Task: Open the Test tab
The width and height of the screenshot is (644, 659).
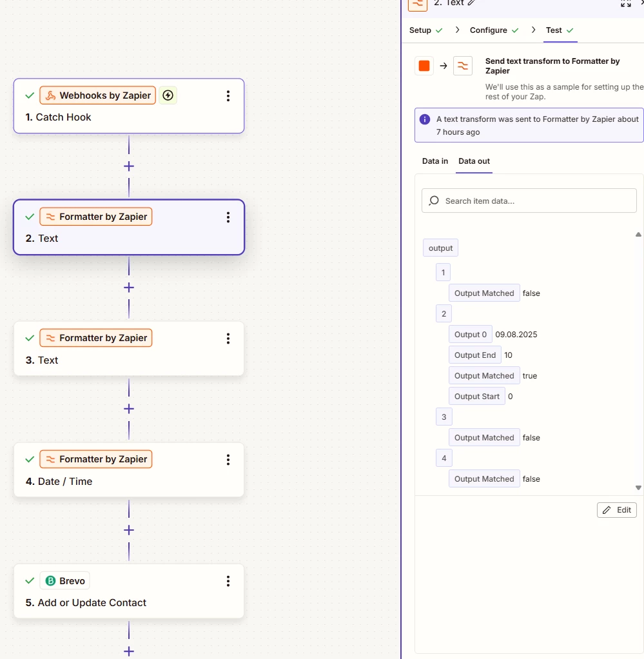Action: 560,30
